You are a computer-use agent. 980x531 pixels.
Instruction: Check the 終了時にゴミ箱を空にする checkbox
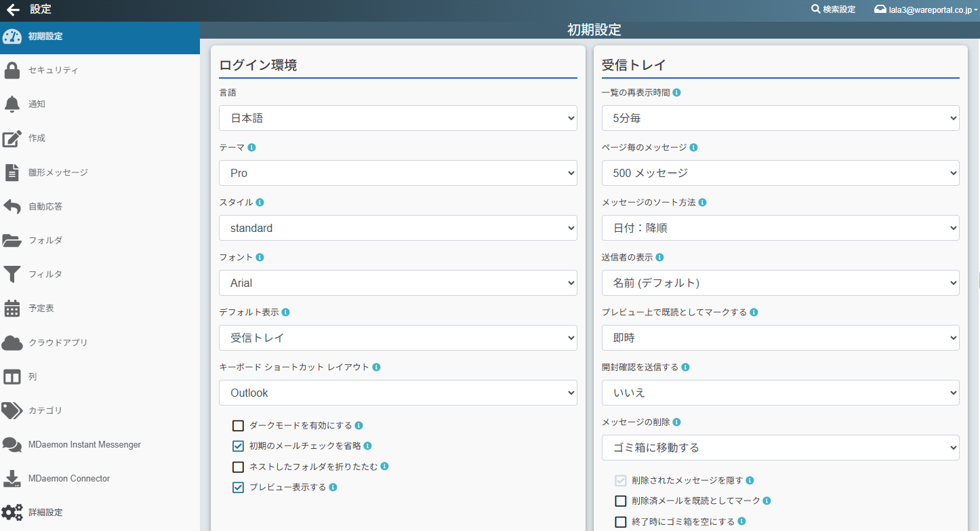click(620, 522)
